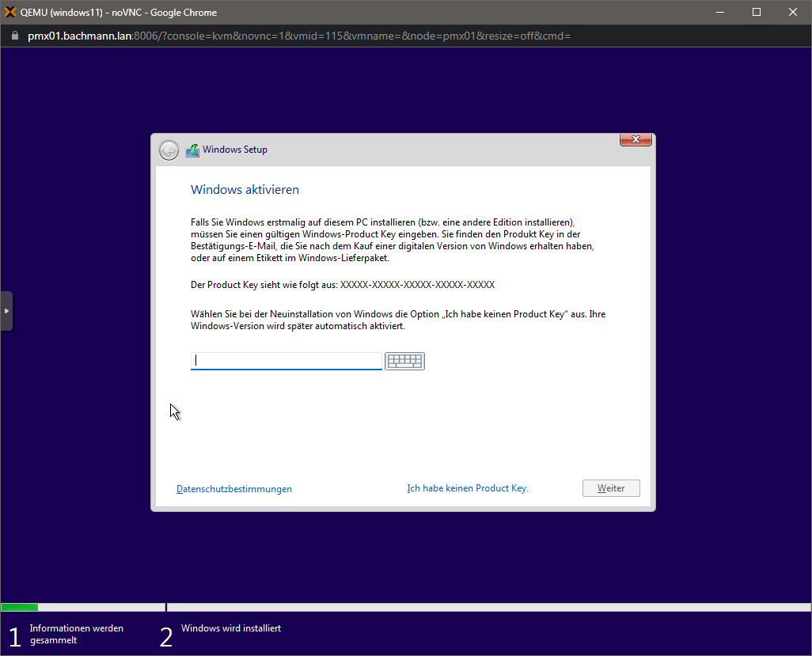
Task: Click the Chrome address URL text
Action: 299,36
